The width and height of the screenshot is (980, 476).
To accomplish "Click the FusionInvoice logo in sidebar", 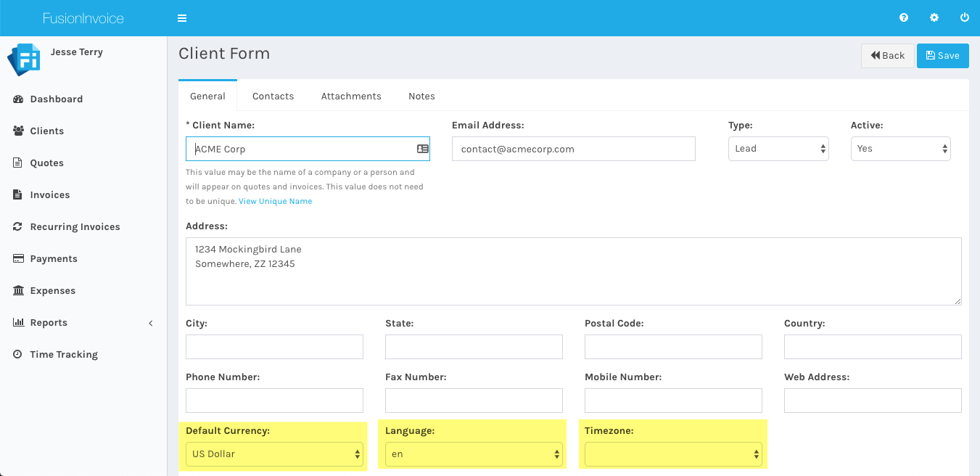I will click(x=23, y=59).
